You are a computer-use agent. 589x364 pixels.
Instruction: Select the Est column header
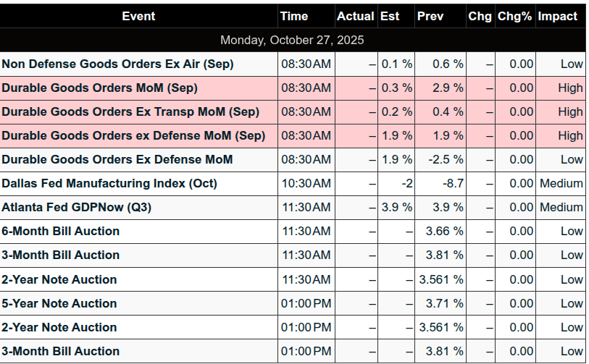click(390, 16)
